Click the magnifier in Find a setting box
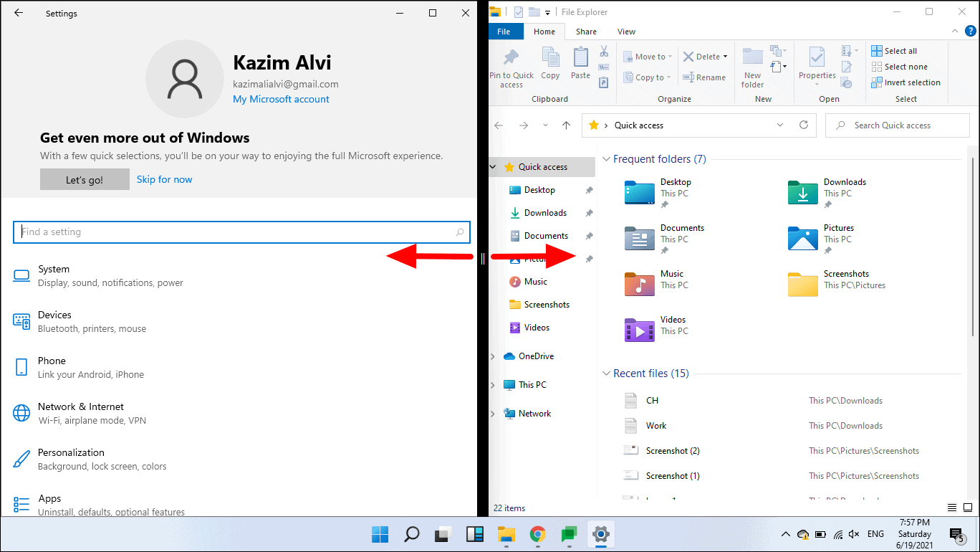980x552 pixels. click(x=460, y=232)
